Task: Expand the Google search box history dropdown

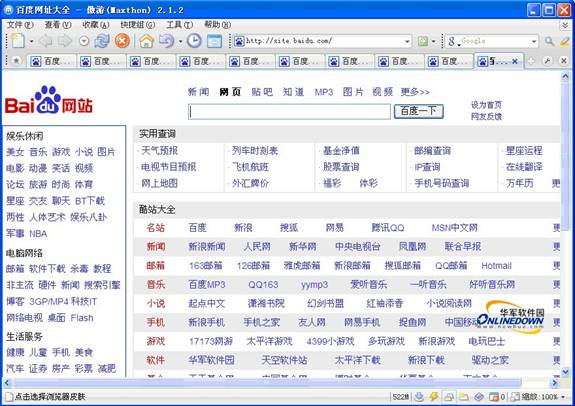Action: (x=534, y=41)
